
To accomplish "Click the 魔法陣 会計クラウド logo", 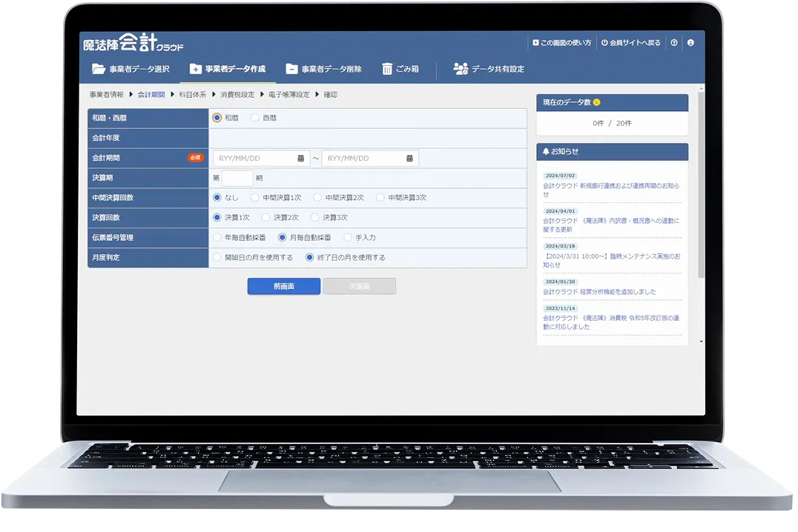I will [x=133, y=43].
